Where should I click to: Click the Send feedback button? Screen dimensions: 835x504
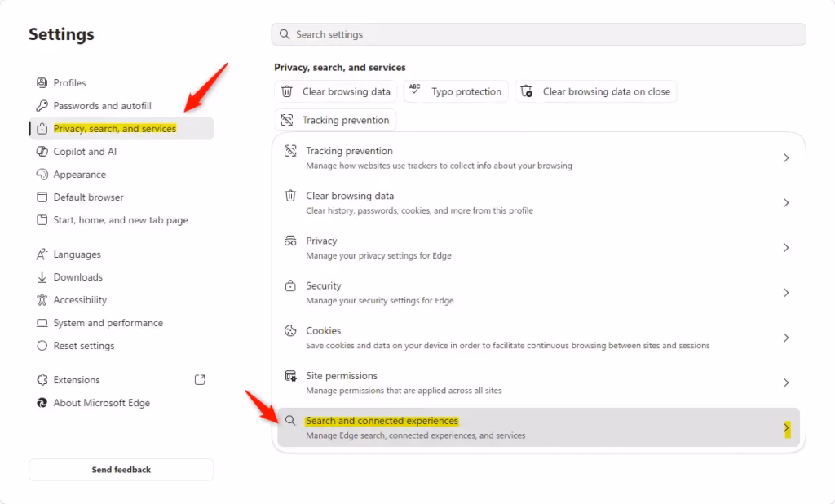pos(121,470)
